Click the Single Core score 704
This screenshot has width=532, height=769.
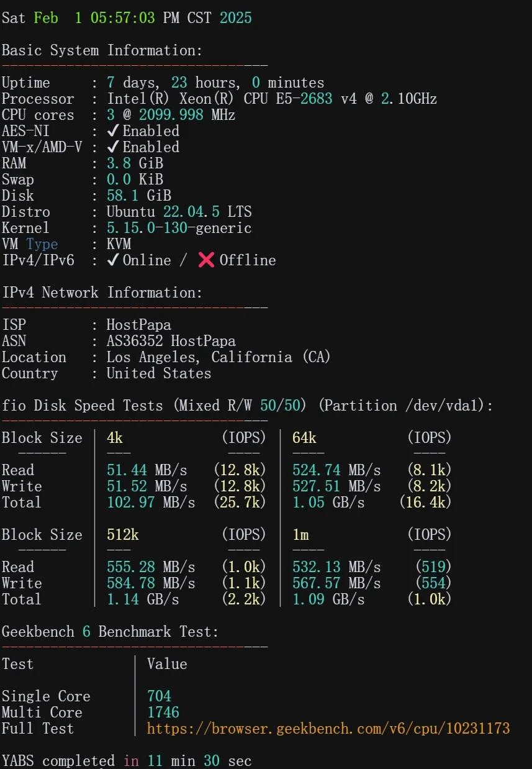coord(159,696)
